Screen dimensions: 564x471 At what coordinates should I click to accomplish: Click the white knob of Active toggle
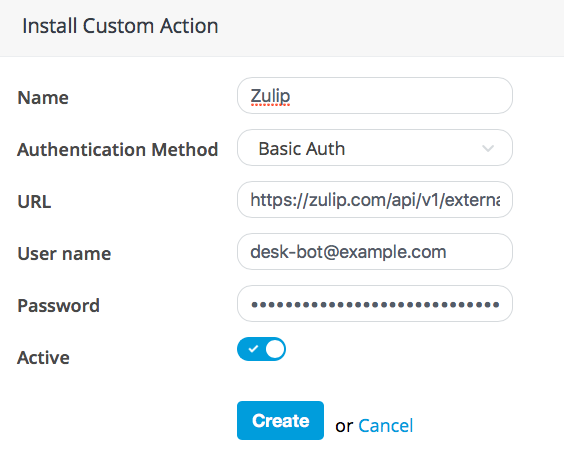click(x=275, y=349)
